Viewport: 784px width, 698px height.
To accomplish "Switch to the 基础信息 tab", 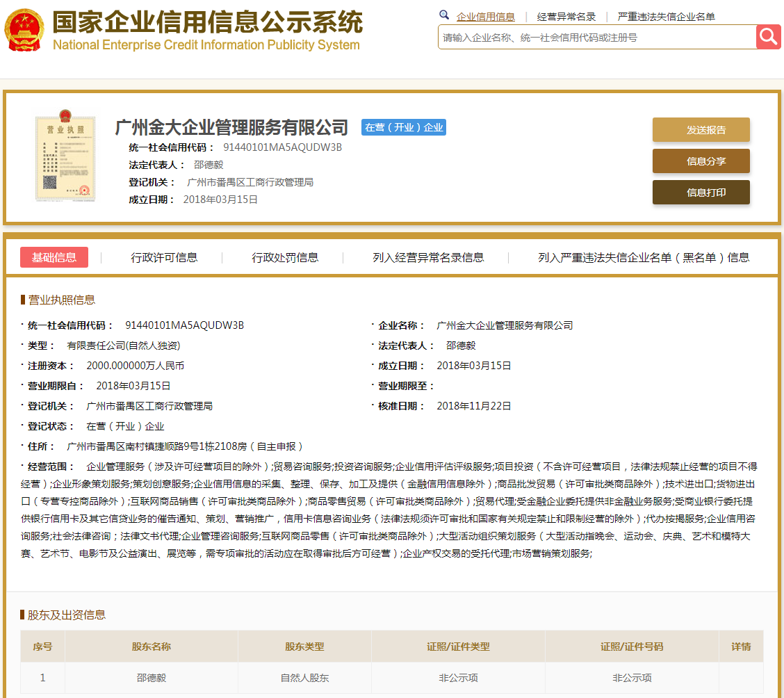I will (x=54, y=257).
